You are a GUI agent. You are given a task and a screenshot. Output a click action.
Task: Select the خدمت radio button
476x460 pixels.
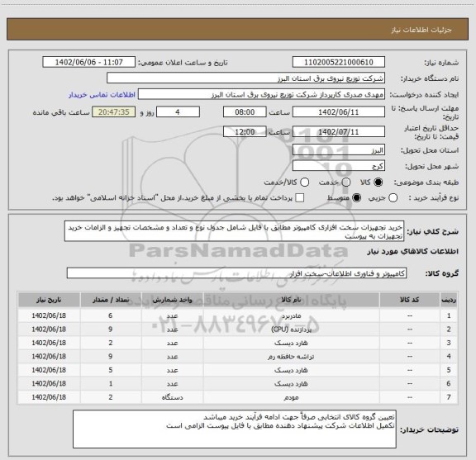[x=346, y=183]
